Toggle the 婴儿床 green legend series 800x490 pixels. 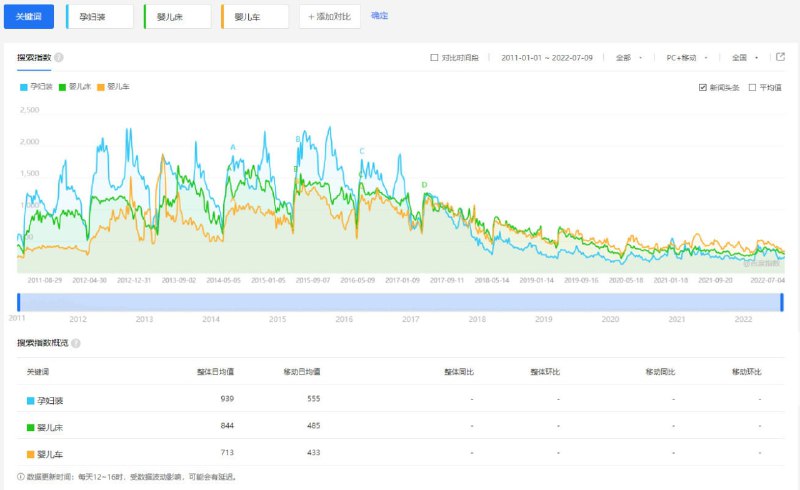point(77,87)
